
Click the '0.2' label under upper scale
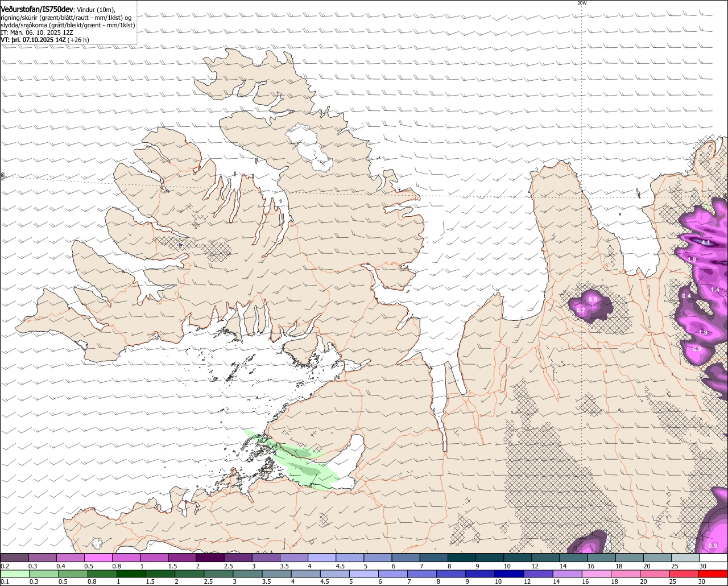pos(5,566)
